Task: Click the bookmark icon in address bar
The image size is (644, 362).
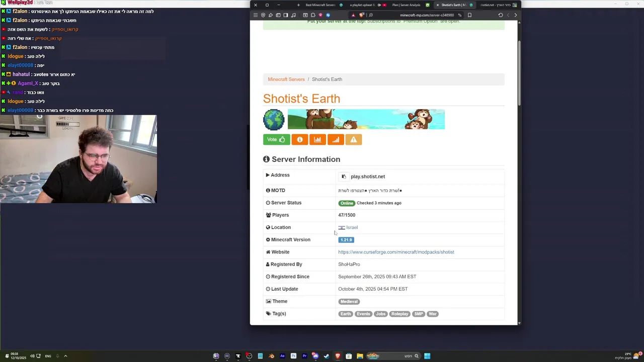Action: [x=470, y=15]
